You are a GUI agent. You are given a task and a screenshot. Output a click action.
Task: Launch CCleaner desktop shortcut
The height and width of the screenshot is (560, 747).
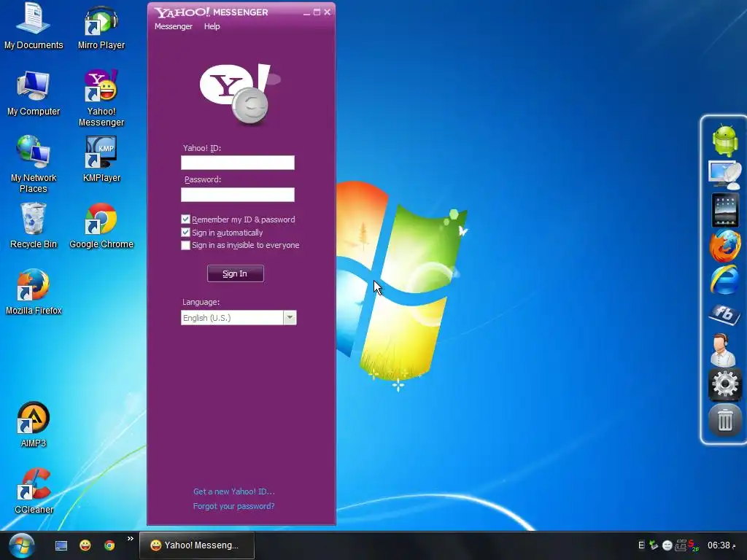point(34,491)
